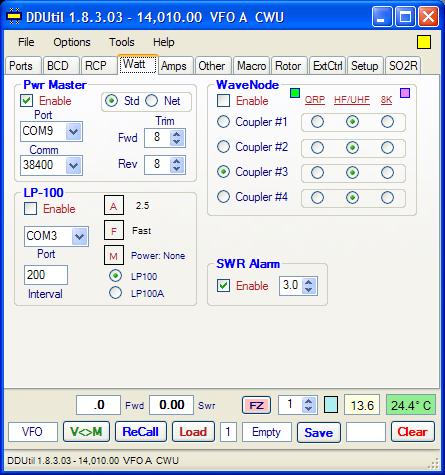Expand the 38400 Comm baud dropdown

coord(74,165)
